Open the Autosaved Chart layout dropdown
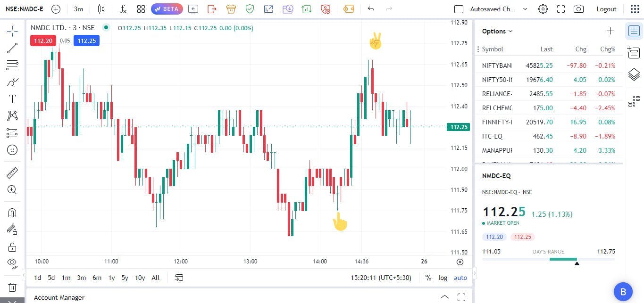The height and width of the screenshot is (303, 644). pos(499,9)
